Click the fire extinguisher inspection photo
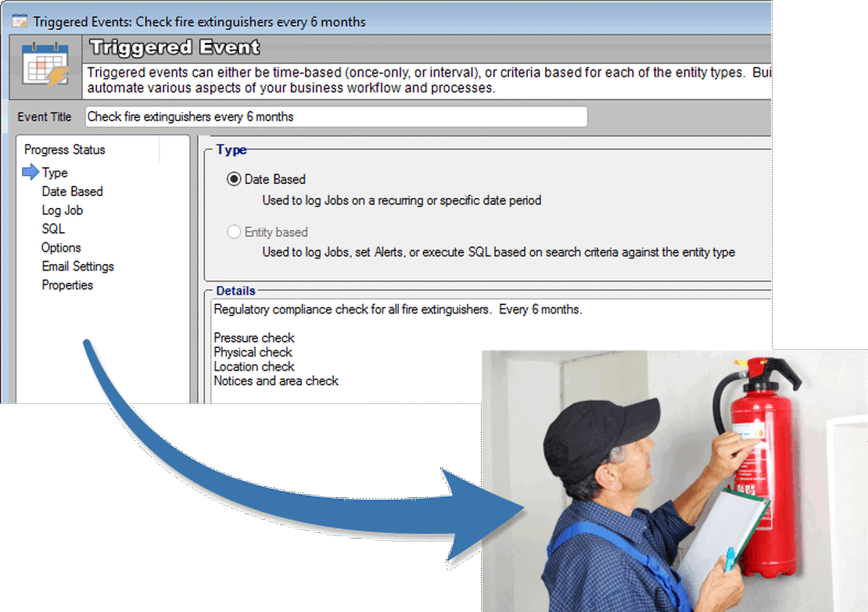868x612 pixels. (673, 485)
